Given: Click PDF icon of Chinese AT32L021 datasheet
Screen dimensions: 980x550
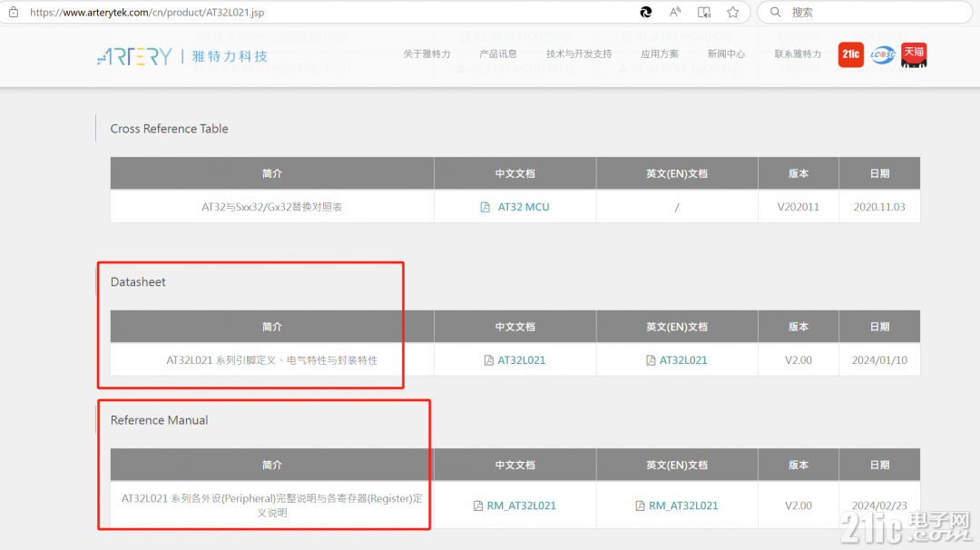Looking at the screenshot, I should (x=489, y=360).
